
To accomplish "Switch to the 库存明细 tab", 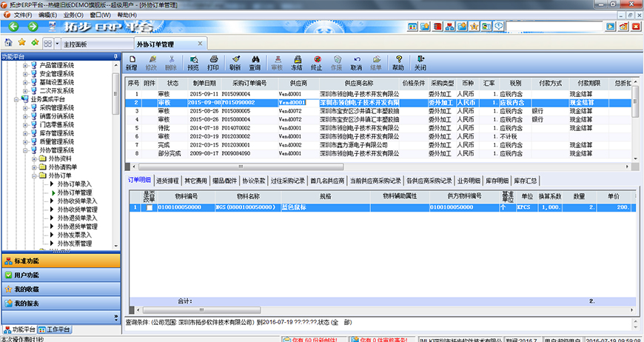I will point(497,180).
